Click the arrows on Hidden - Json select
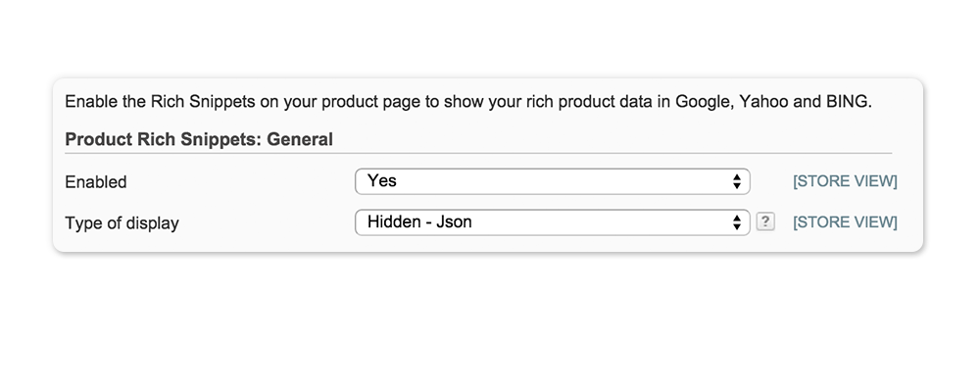 737,222
